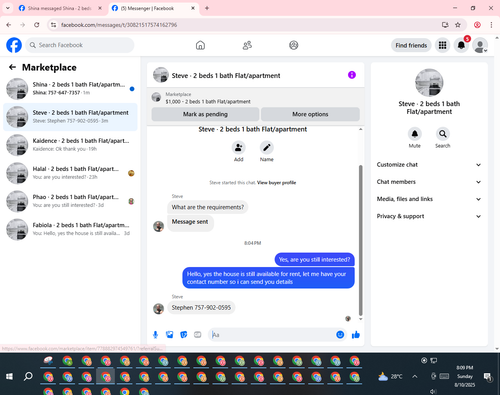The image size is (500, 395).
Task: Open the View buyer profile link
Action: coord(276,182)
